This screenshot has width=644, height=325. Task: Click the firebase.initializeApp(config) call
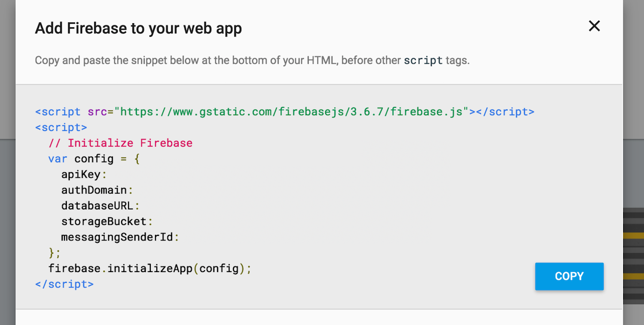[149, 268]
